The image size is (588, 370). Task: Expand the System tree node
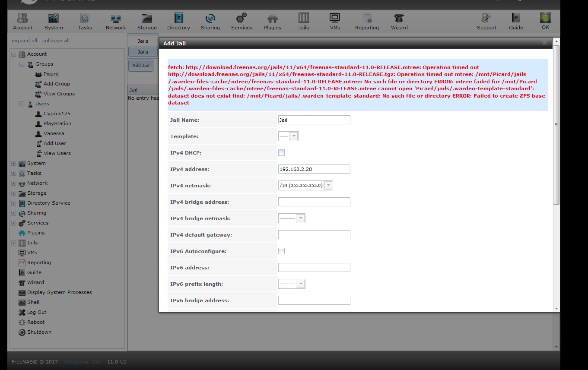point(13,164)
